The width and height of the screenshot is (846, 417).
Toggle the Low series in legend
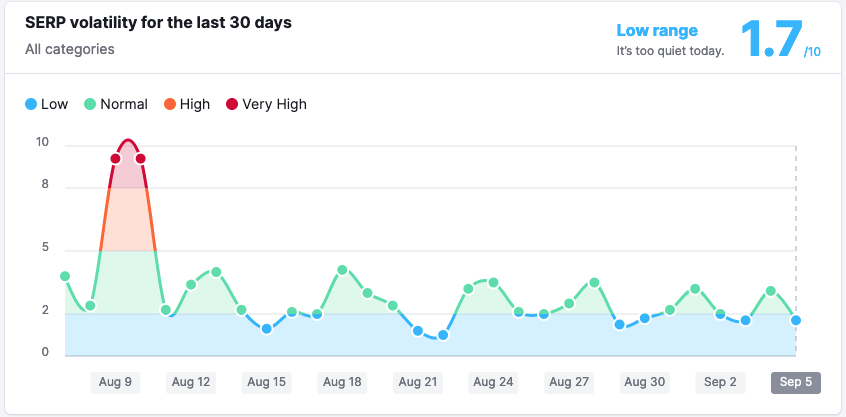pyautogui.click(x=46, y=104)
